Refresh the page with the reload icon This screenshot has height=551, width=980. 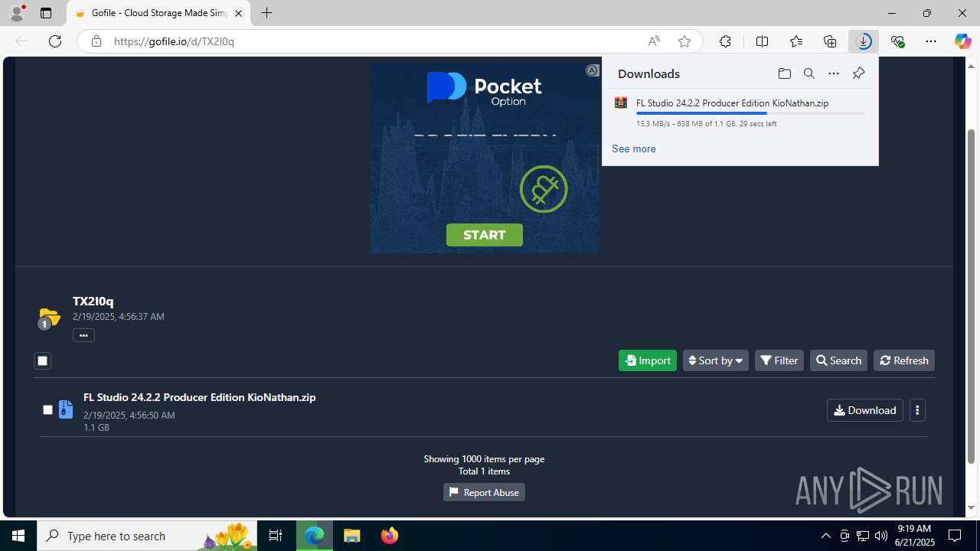click(x=55, y=41)
